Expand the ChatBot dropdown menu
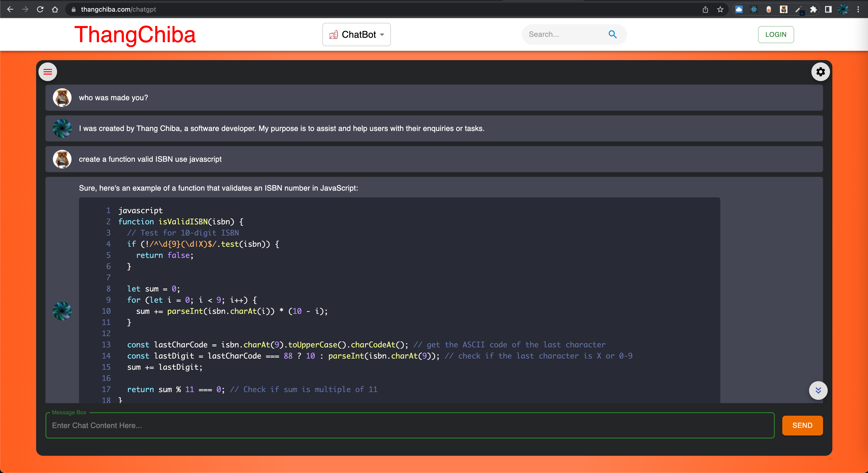The width and height of the screenshot is (868, 473). 356,34
